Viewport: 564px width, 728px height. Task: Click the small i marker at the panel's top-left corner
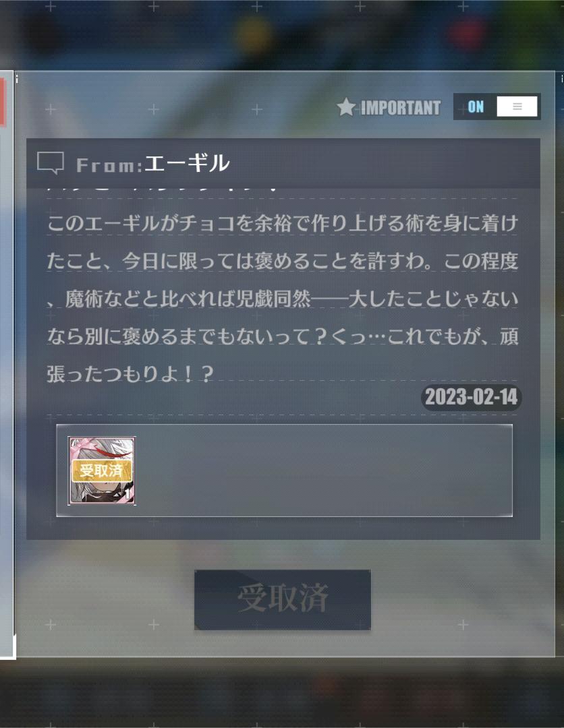click(17, 79)
